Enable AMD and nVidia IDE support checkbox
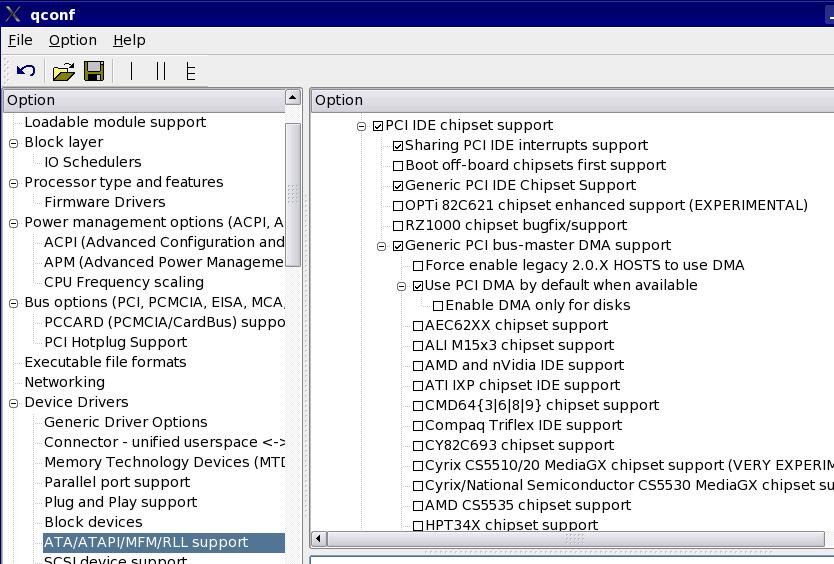 (x=418, y=366)
